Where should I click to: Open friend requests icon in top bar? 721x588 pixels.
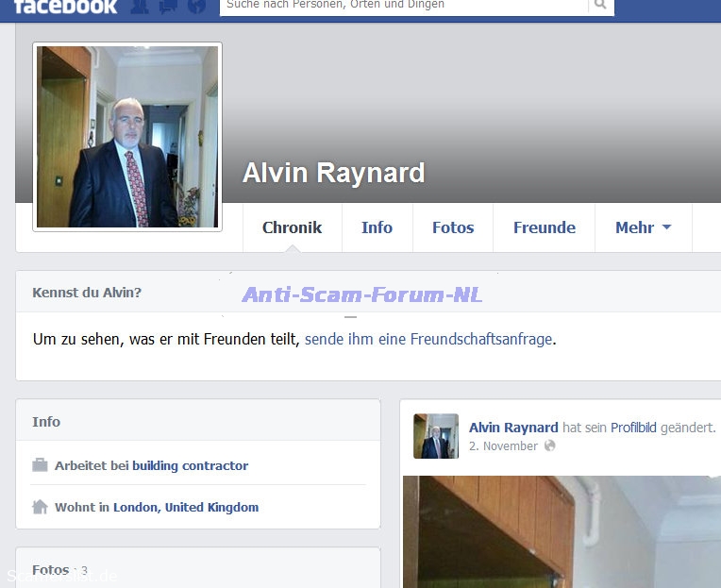tap(140, 6)
